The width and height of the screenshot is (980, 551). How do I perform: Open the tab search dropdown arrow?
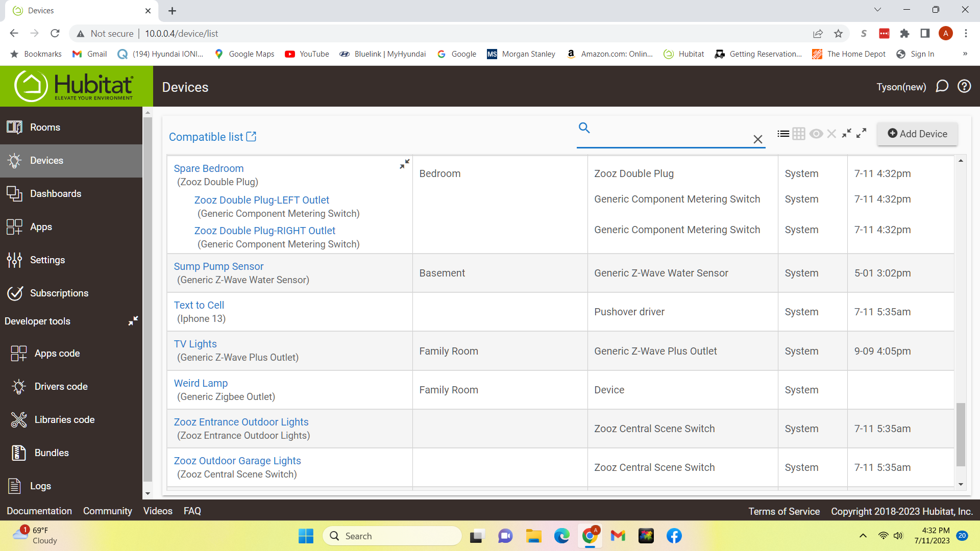pyautogui.click(x=877, y=10)
